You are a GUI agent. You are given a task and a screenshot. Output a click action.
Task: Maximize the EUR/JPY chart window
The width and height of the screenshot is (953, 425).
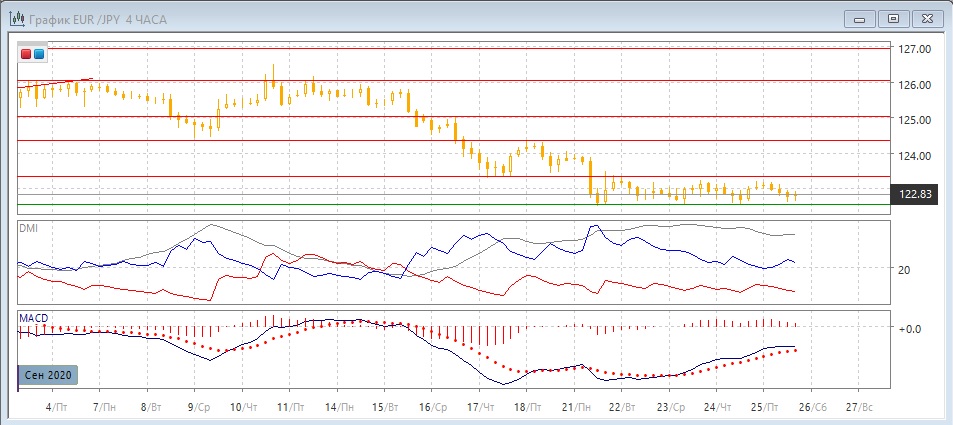coord(893,17)
